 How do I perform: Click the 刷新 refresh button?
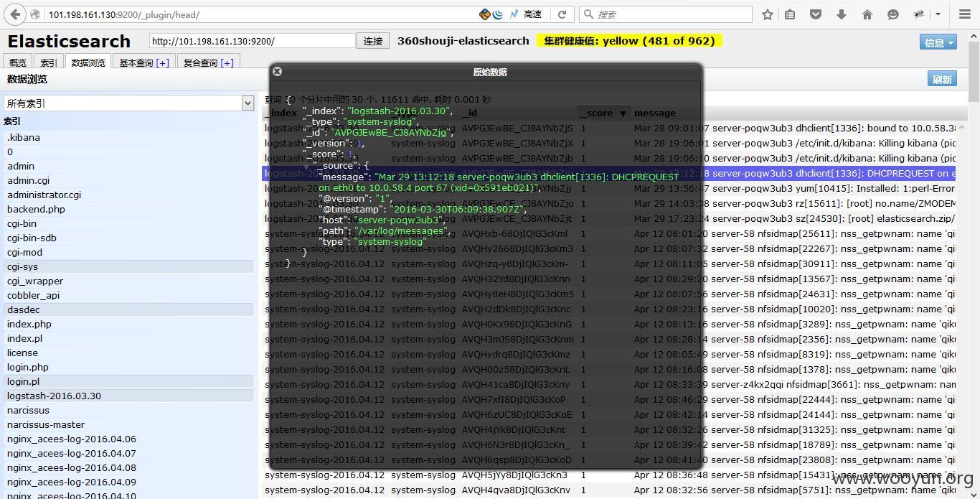[942, 80]
